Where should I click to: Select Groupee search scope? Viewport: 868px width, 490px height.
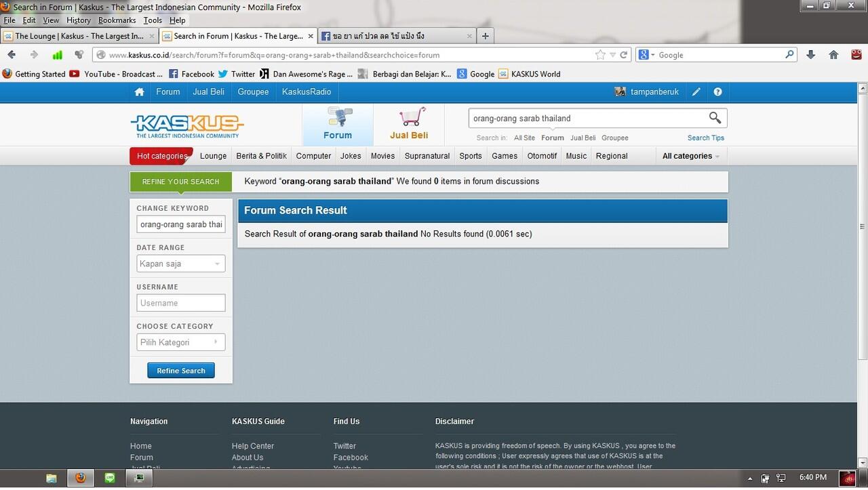pyautogui.click(x=614, y=138)
